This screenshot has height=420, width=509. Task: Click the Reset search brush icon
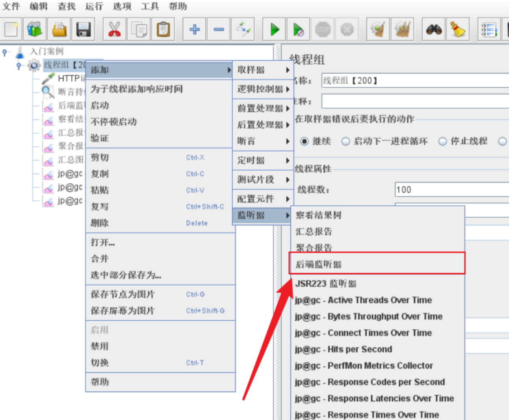[x=458, y=29]
